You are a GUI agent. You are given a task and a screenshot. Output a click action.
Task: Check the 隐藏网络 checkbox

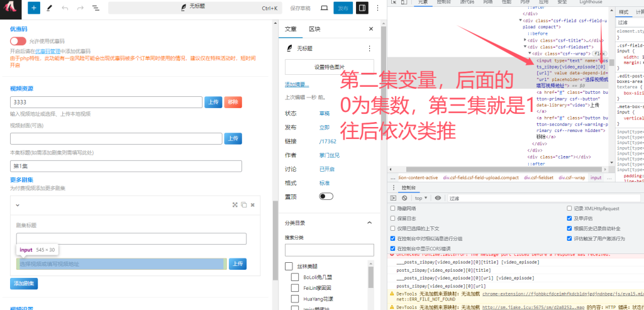[x=393, y=209]
